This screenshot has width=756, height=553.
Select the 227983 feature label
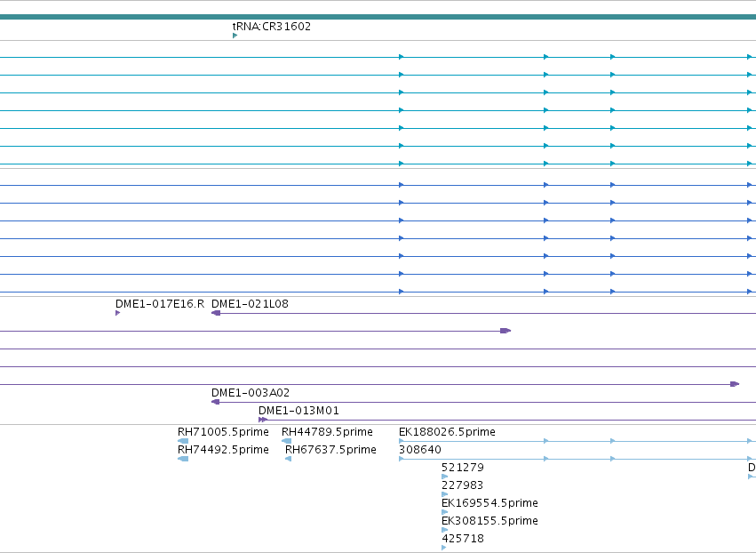(x=462, y=485)
